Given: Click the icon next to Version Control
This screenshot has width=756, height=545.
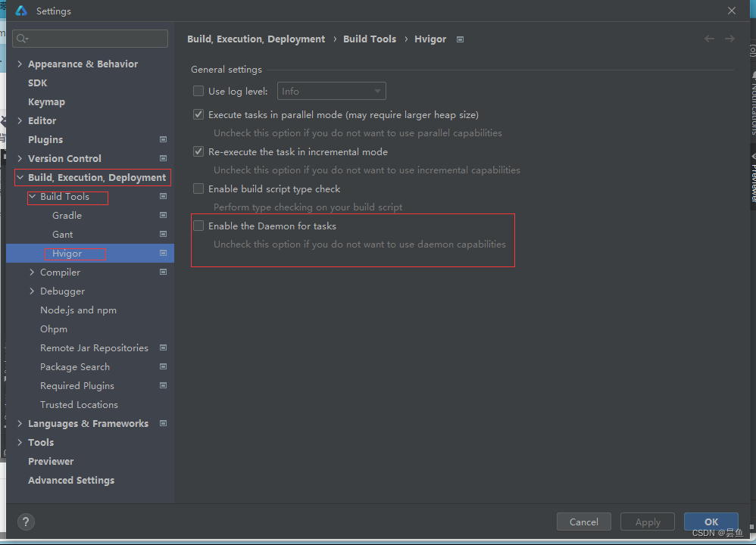Looking at the screenshot, I should (162, 158).
